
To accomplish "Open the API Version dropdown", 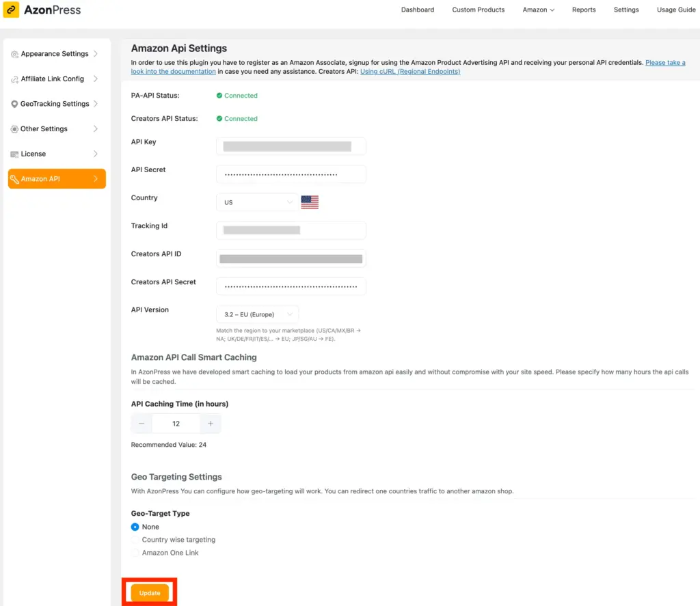I will (257, 314).
